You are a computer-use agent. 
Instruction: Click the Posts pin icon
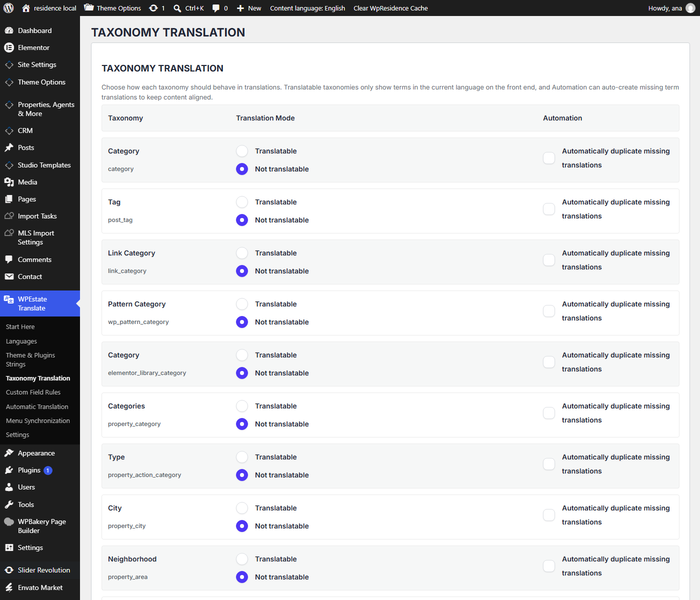[9, 147]
